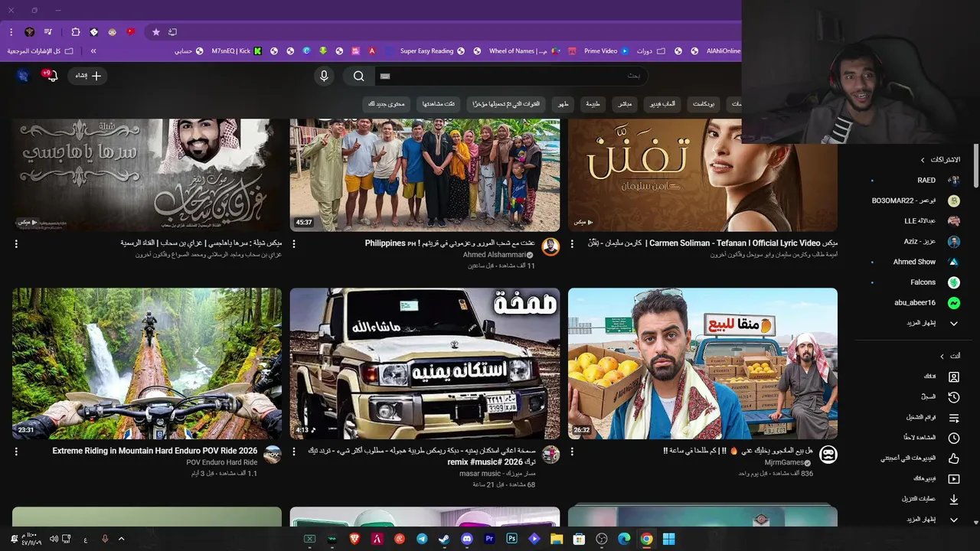This screenshot has width=980, height=551.
Task: Select the طبيعة category chip
Action: [593, 104]
